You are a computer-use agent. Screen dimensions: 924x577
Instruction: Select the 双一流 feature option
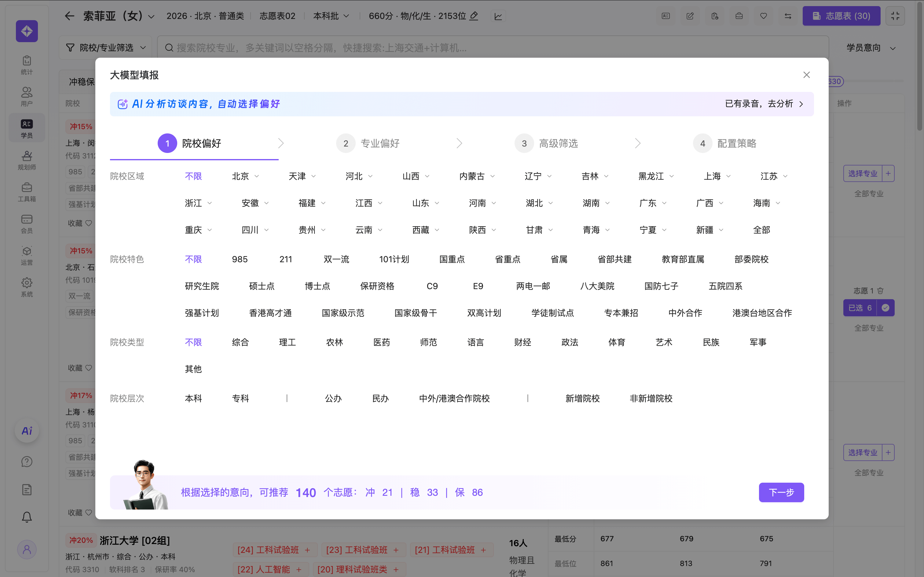(x=336, y=259)
